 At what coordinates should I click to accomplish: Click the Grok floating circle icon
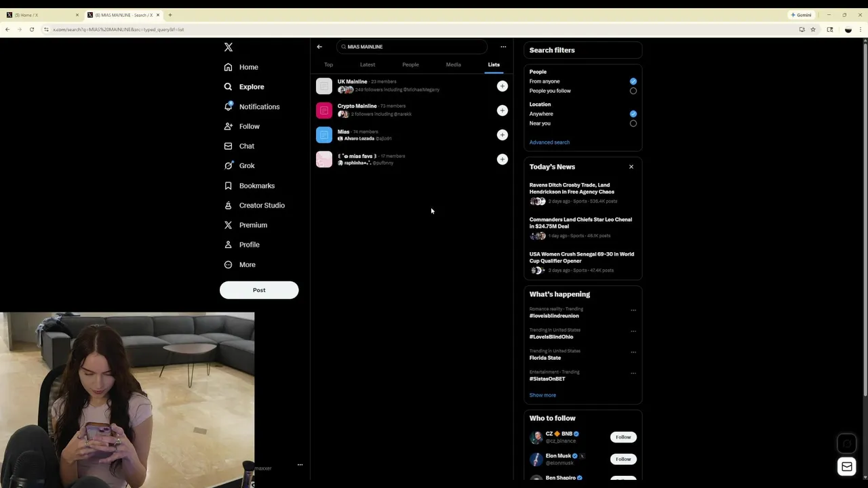pyautogui.click(x=847, y=444)
